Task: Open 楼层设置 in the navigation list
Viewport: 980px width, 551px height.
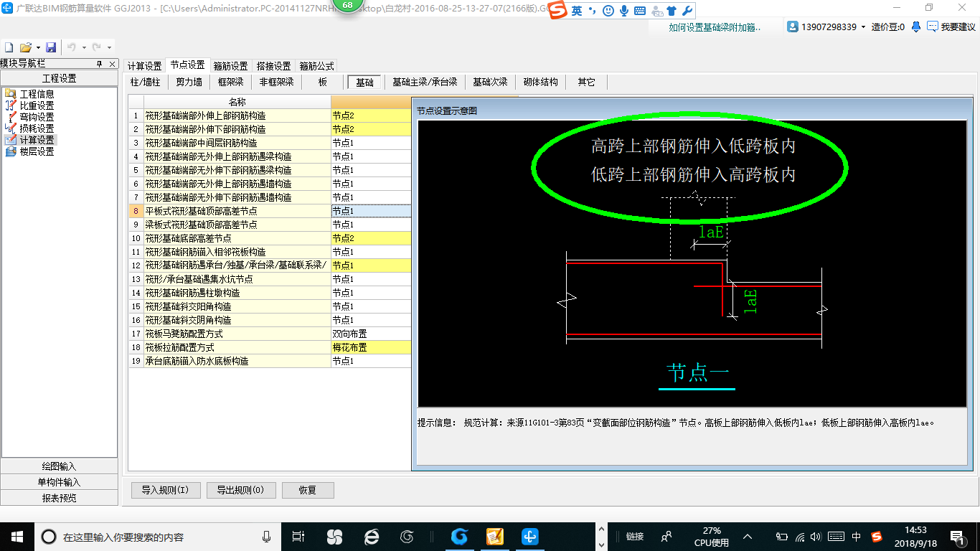Action: click(37, 151)
